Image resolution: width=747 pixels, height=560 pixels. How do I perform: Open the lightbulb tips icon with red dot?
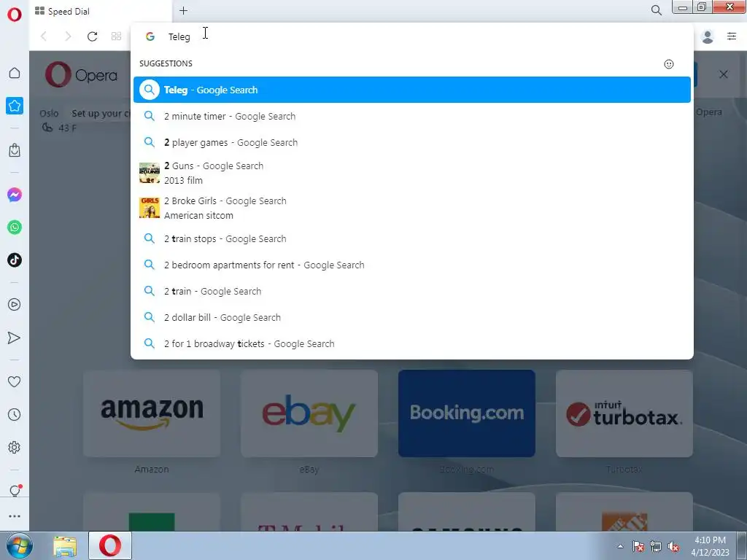15,491
